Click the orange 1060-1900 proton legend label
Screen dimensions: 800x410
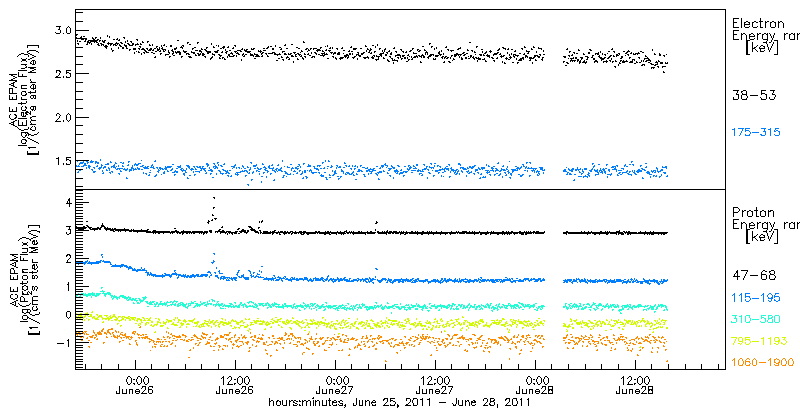(x=762, y=363)
